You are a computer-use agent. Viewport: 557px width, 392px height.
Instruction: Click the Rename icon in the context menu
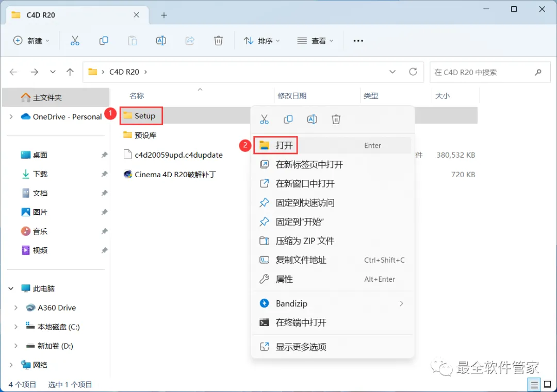(312, 120)
